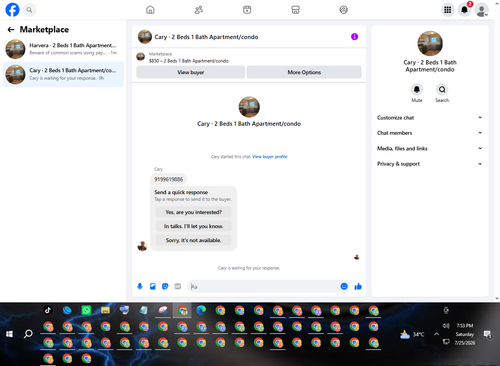Open Microsoft Edge from the taskbar
The image size is (500, 366).
tap(201, 311)
